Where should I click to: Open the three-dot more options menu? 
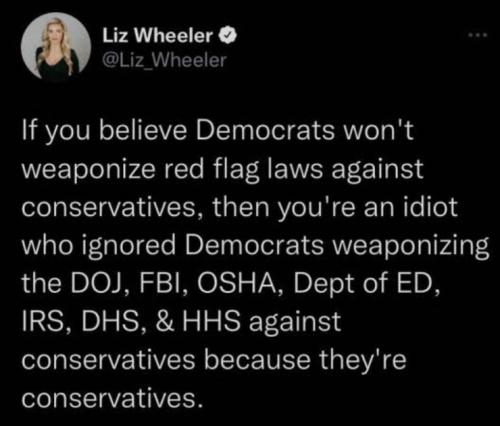tap(479, 35)
